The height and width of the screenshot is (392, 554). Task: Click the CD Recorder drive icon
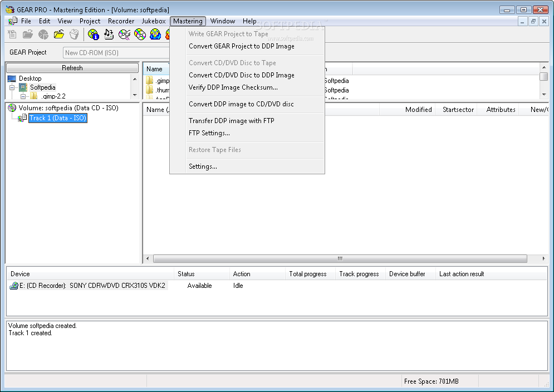14,286
